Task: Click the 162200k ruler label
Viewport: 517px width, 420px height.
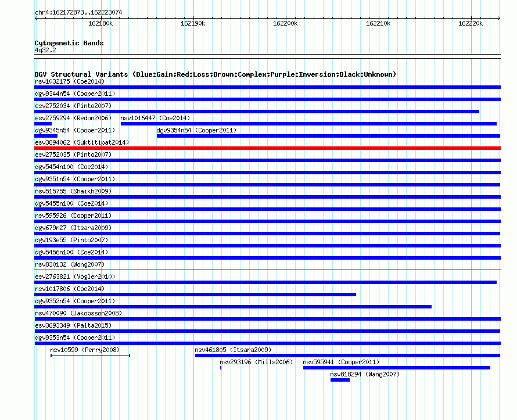Action: [x=285, y=23]
